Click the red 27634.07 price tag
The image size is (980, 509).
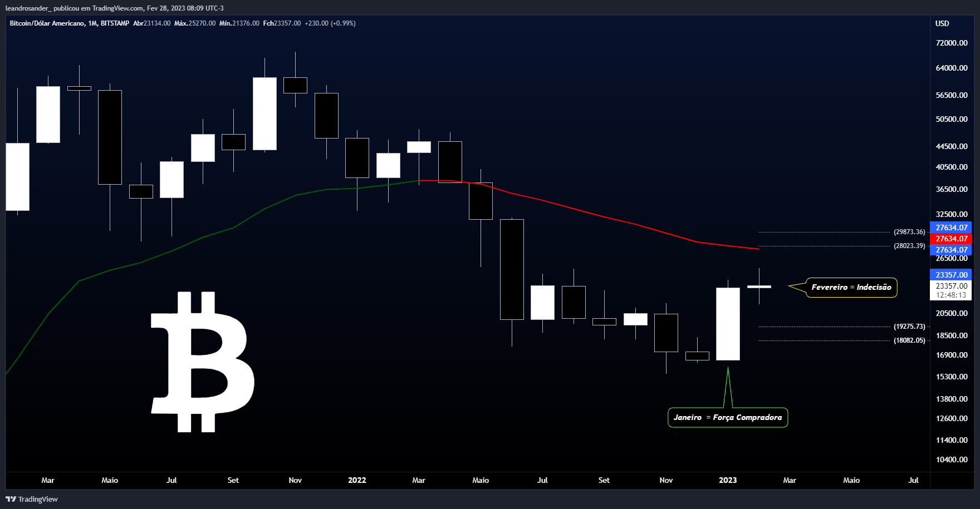click(950, 239)
